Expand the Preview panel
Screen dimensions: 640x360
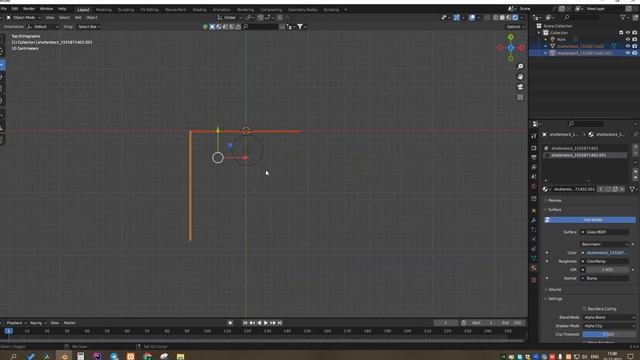pos(554,200)
